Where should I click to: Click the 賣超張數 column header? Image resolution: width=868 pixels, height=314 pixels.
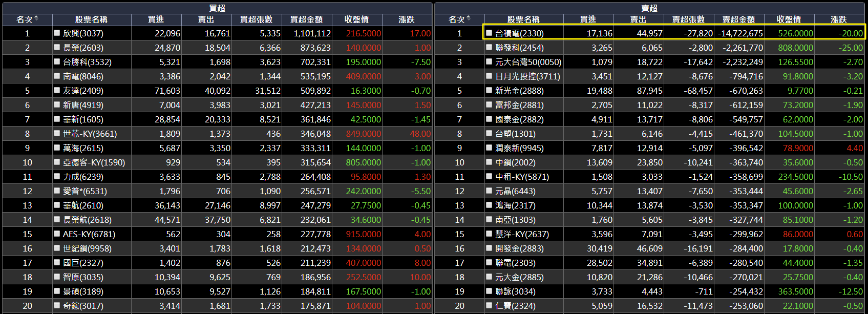pyautogui.click(x=688, y=19)
